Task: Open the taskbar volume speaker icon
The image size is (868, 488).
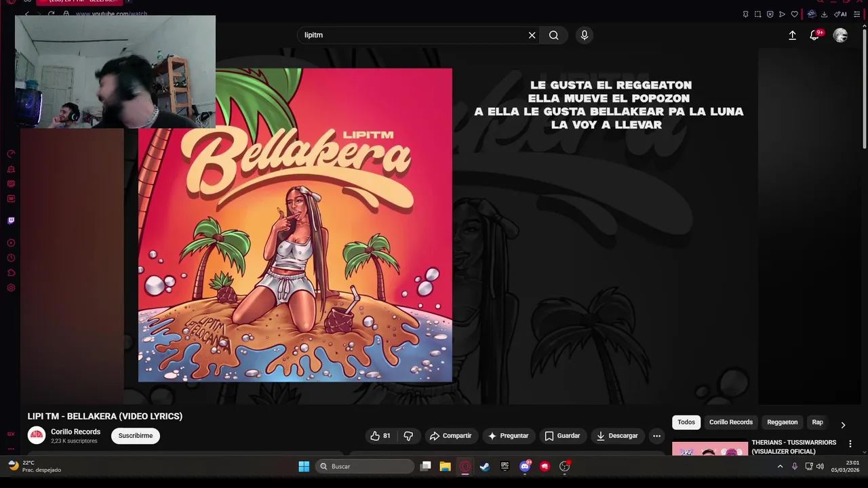Action: pos(820,466)
